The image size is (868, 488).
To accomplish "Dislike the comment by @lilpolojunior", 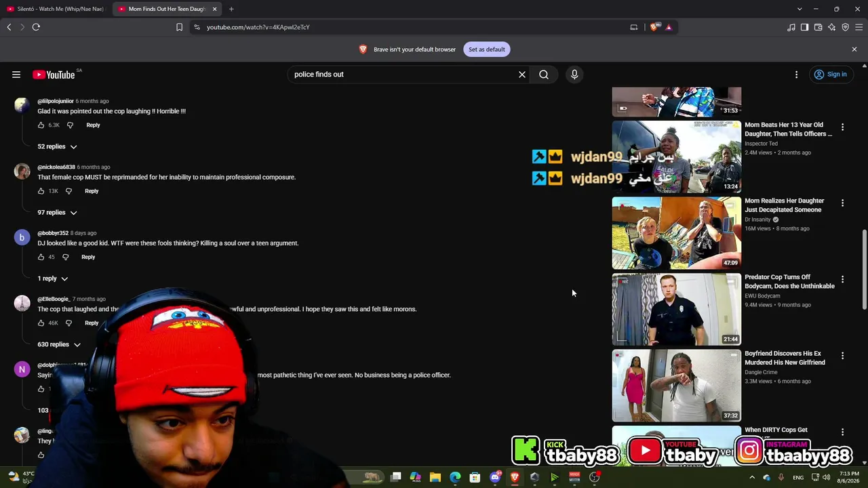I will pyautogui.click(x=70, y=125).
